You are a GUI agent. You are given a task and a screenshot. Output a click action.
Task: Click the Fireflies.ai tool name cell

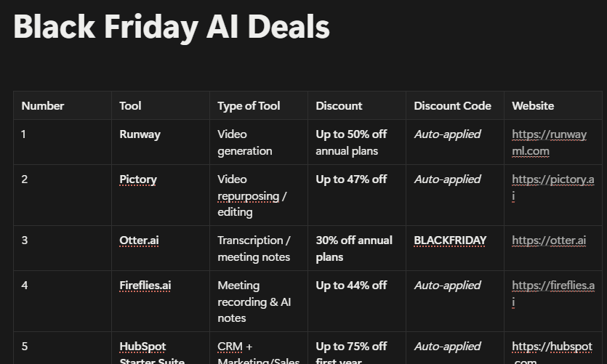click(145, 286)
